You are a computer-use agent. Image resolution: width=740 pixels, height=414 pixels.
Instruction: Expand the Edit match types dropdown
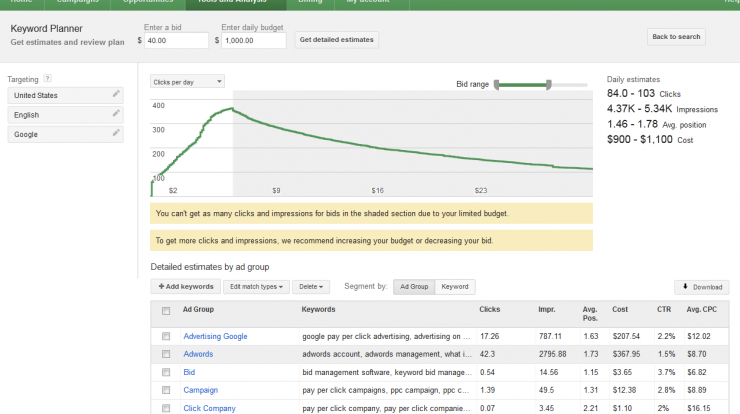(x=256, y=287)
